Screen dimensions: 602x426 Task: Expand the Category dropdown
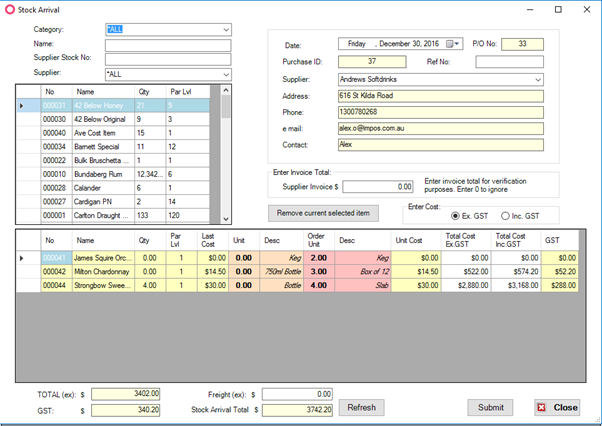tap(226, 30)
